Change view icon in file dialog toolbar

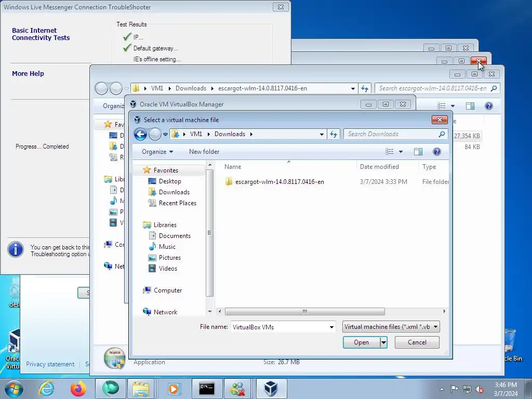(x=390, y=152)
